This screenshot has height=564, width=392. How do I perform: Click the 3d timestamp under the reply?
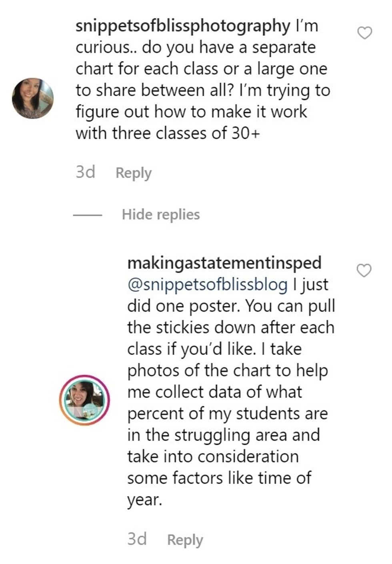137,539
